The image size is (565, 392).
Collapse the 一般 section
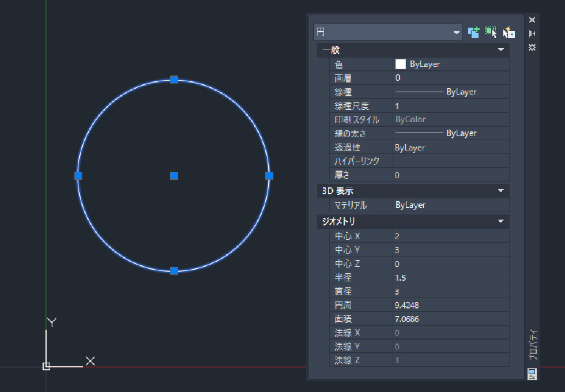click(500, 51)
